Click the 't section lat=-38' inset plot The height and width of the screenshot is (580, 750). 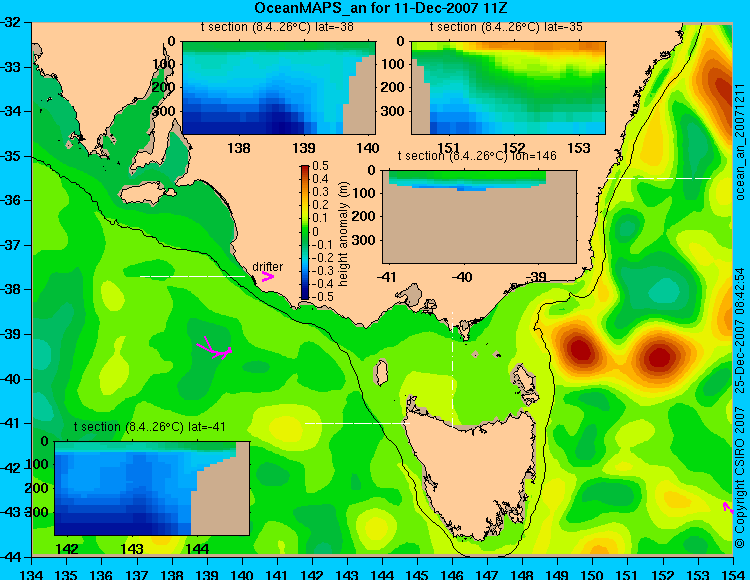tap(279, 88)
